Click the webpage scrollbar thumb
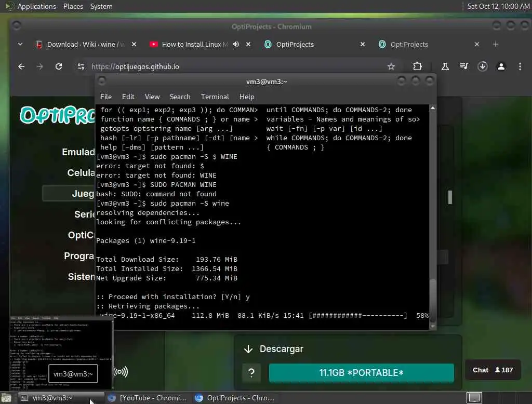Viewport: 532px width, 404px height. pos(450,197)
